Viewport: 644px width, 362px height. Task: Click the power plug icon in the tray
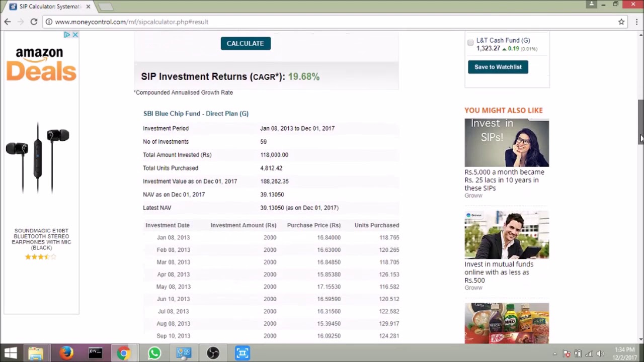click(578, 353)
